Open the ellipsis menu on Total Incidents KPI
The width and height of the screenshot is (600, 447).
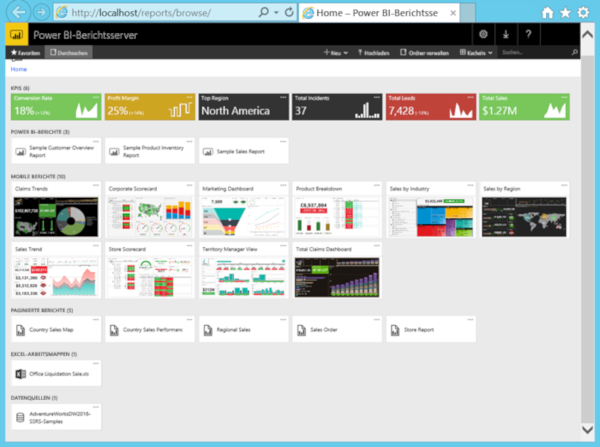pyautogui.click(x=377, y=97)
